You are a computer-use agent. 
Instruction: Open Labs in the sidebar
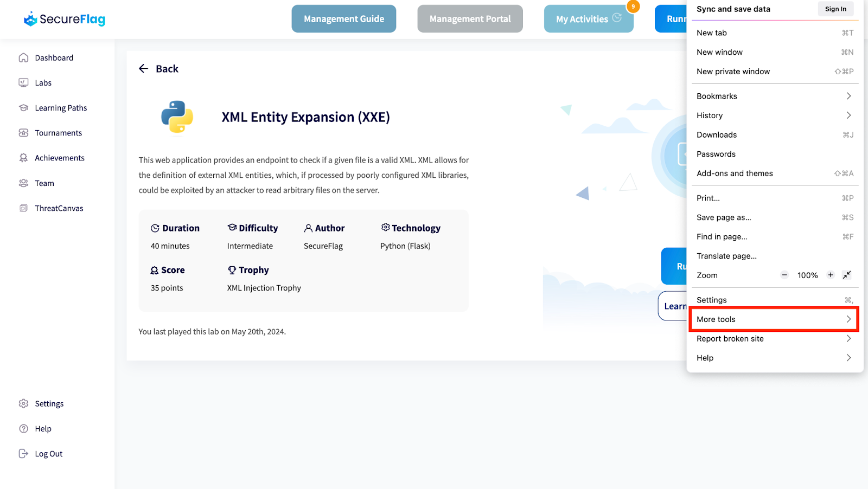[x=43, y=82]
